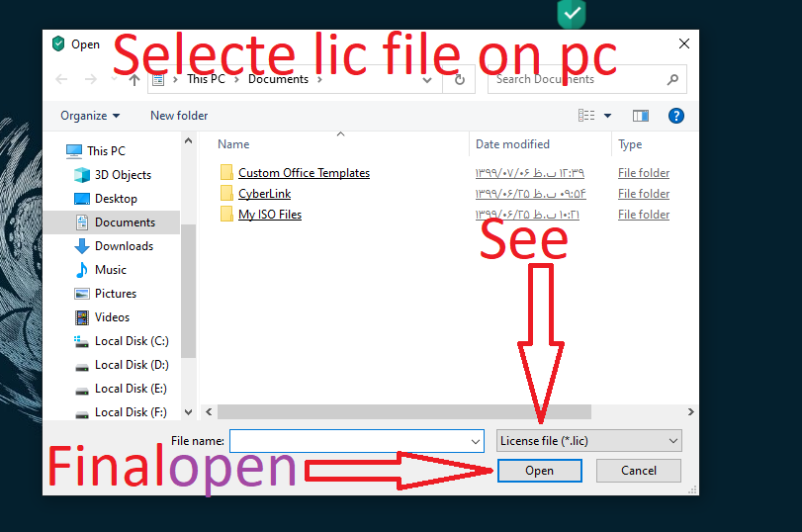Click the Up one level arrow icon

tap(134, 80)
